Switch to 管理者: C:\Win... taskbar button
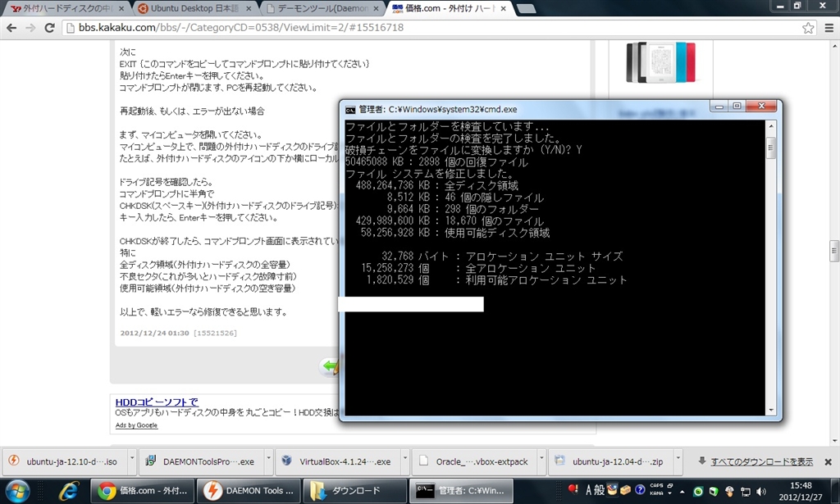 (461, 491)
